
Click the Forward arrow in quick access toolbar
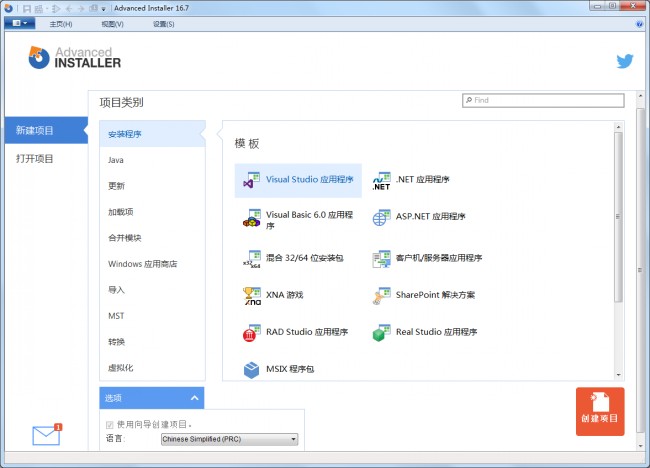pyautogui.click(x=81, y=8)
